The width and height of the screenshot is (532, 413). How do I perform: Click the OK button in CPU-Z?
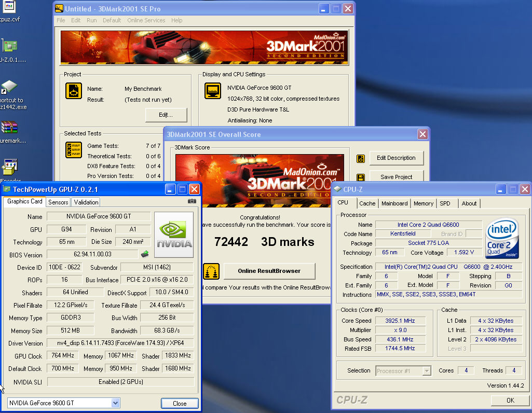click(x=510, y=401)
